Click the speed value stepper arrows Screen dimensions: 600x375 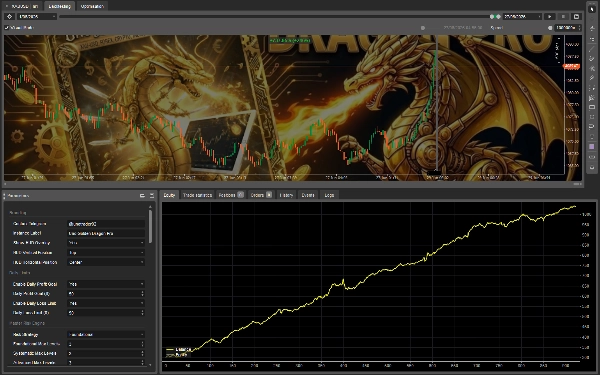click(x=579, y=28)
